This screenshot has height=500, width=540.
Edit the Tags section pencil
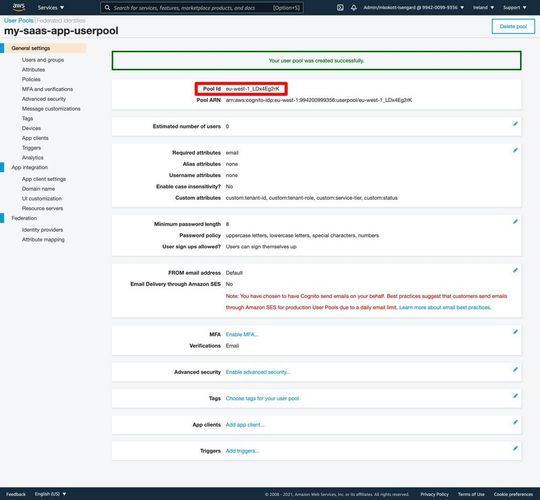[x=515, y=396]
